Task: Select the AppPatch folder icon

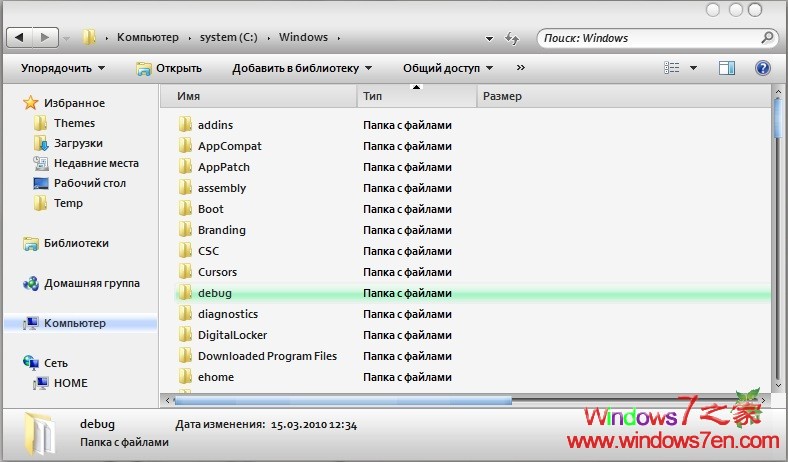Action: [185, 167]
